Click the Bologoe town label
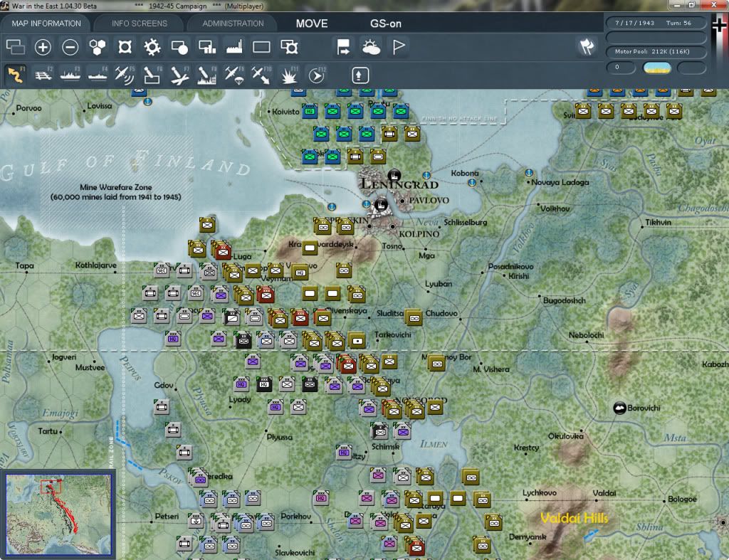The image size is (729, 560). tap(682, 499)
